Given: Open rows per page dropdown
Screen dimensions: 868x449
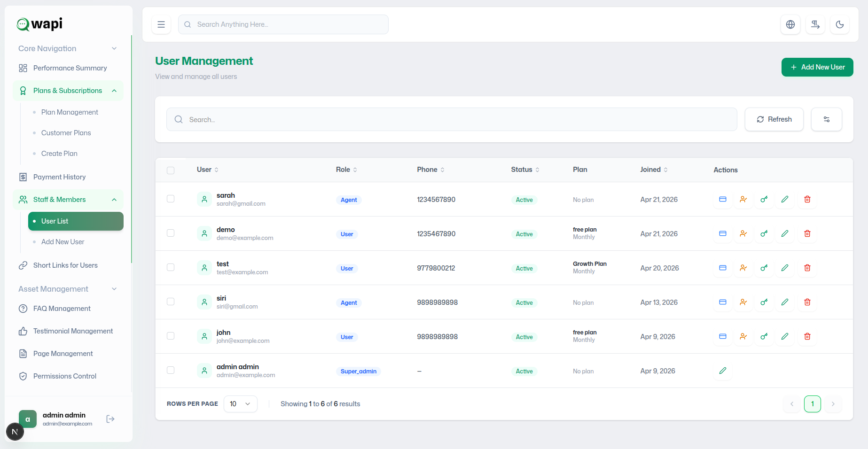Looking at the screenshot, I should [x=241, y=404].
